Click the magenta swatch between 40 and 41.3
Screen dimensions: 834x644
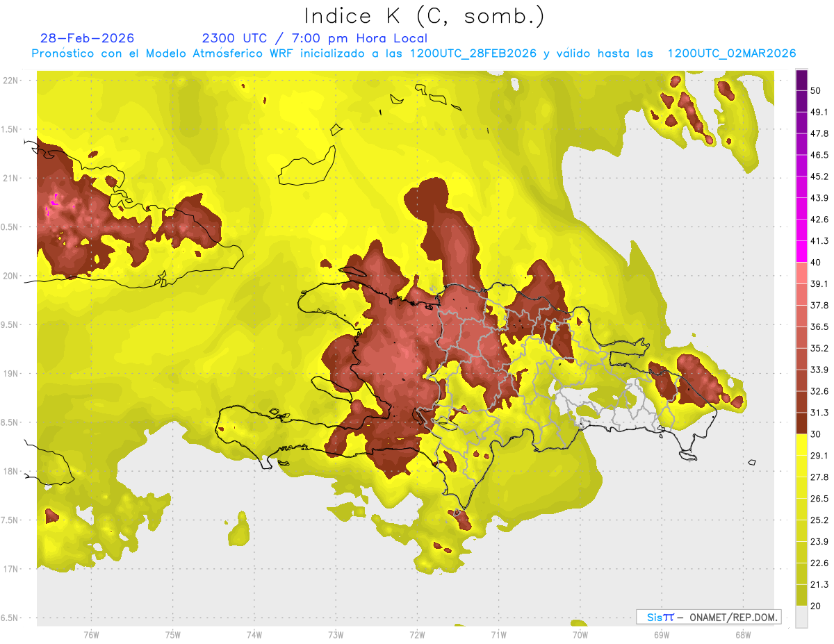click(x=802, y=251)
